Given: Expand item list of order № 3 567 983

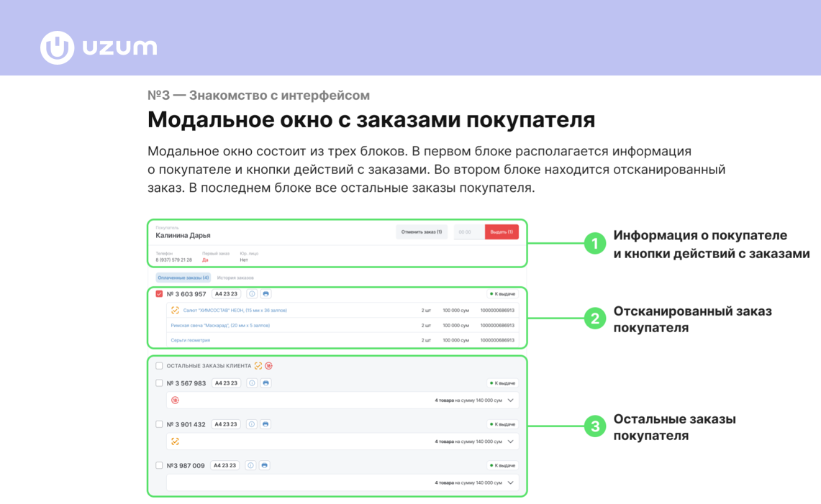Looking at the screenshot, I should click(510, 400).
